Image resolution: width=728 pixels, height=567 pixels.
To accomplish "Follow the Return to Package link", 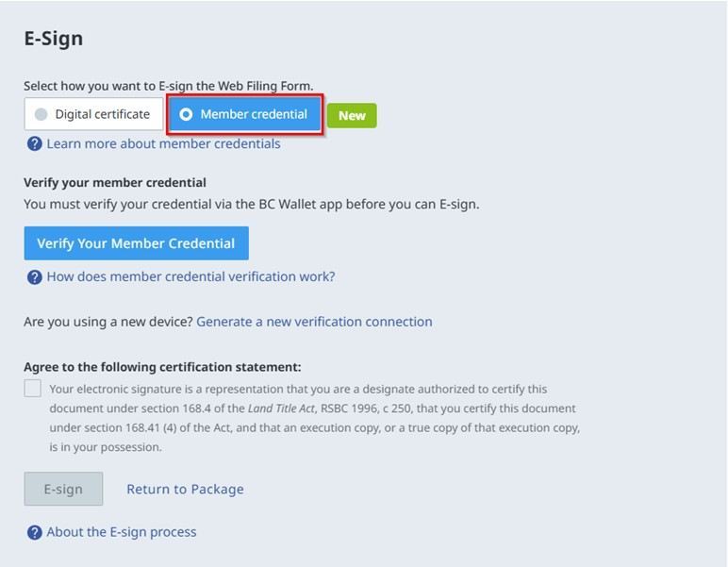I will click(185, 489).
